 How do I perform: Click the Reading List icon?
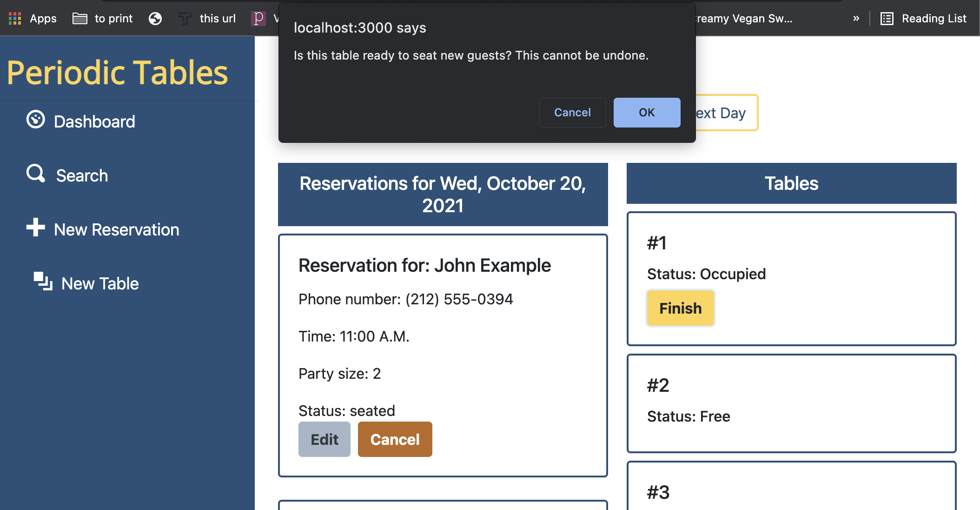887,19
